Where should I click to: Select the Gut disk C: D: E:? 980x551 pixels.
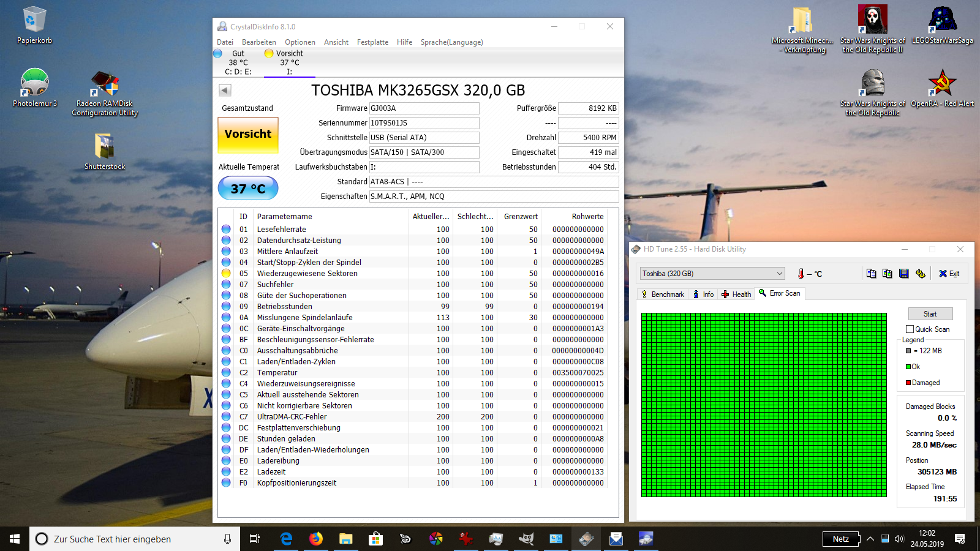tap(238, 62)
